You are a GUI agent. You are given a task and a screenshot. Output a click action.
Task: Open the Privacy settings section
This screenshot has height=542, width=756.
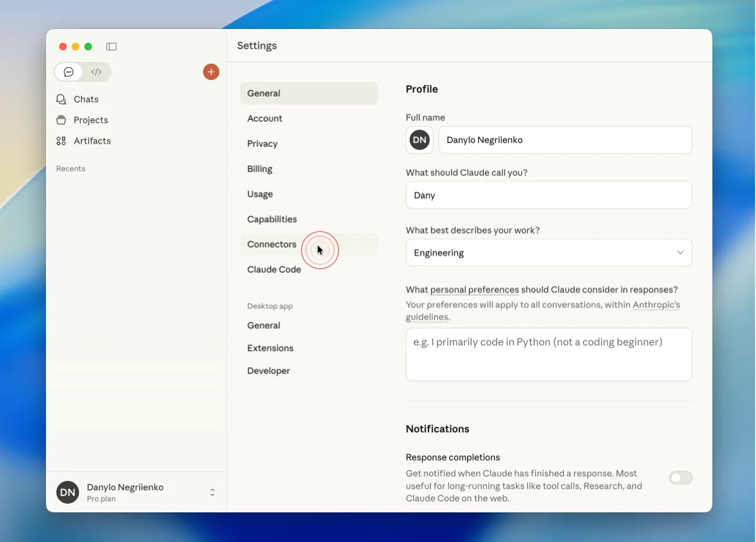(x=262, y=144)
